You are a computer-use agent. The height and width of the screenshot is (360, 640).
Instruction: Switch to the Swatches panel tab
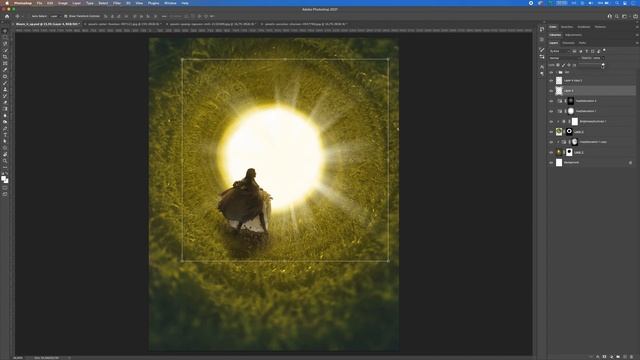point(567,27)
